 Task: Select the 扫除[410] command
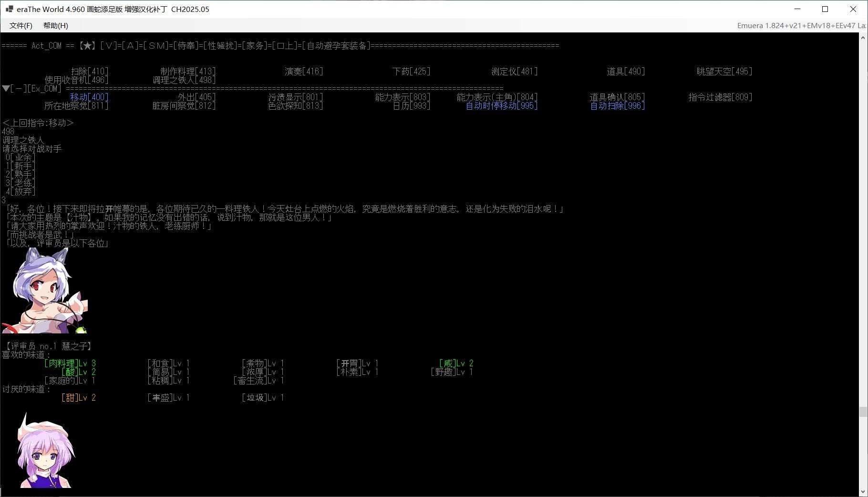90,72
